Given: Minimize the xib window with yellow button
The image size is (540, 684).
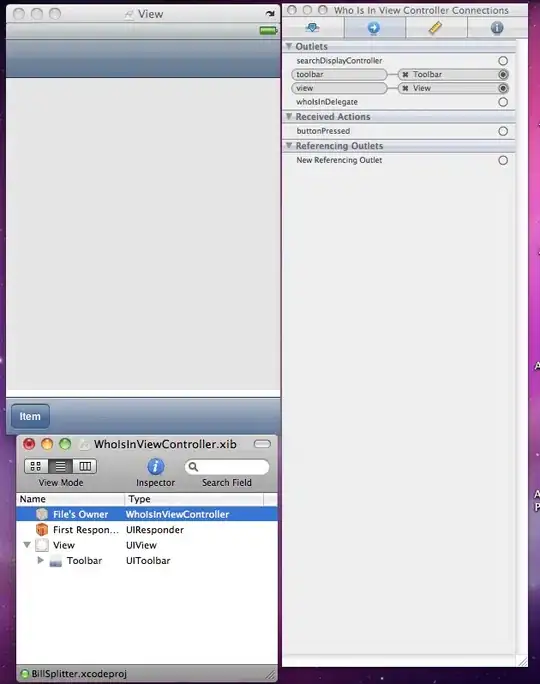Looking at the screenshot, I should click(x=47, y=444).
